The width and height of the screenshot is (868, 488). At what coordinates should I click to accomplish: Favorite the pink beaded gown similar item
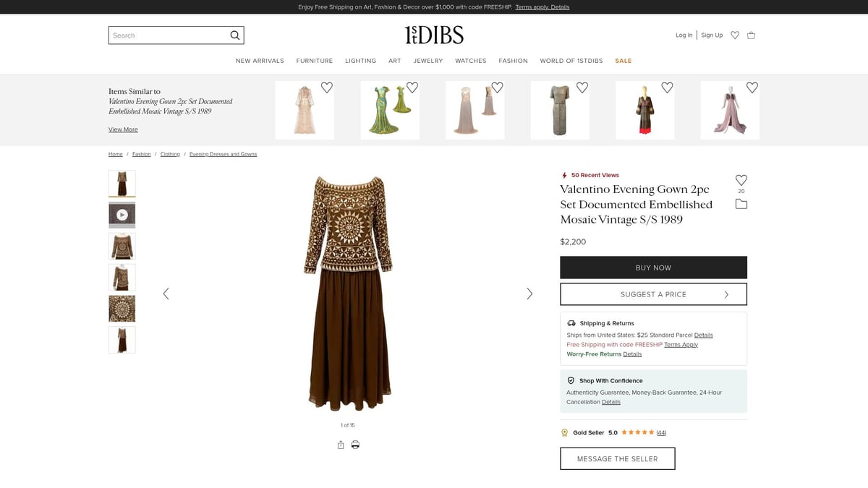pos(497,87)
